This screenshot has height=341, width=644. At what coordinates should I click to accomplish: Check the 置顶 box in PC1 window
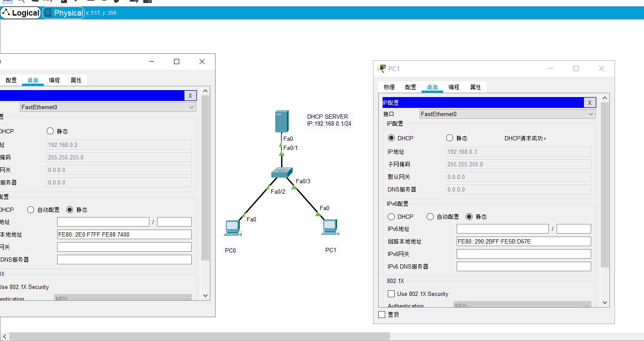pyautogui.click(x=382, y=315)
